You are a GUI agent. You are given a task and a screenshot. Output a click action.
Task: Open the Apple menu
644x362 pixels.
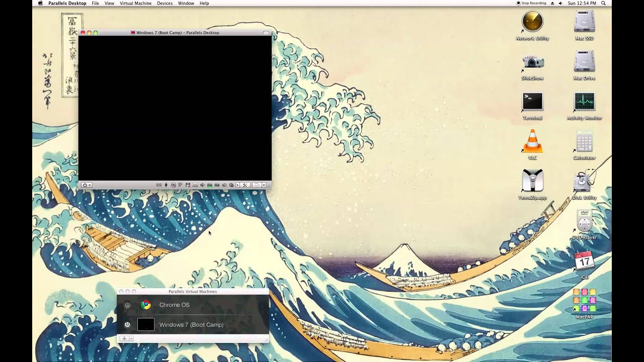(40, 3)
